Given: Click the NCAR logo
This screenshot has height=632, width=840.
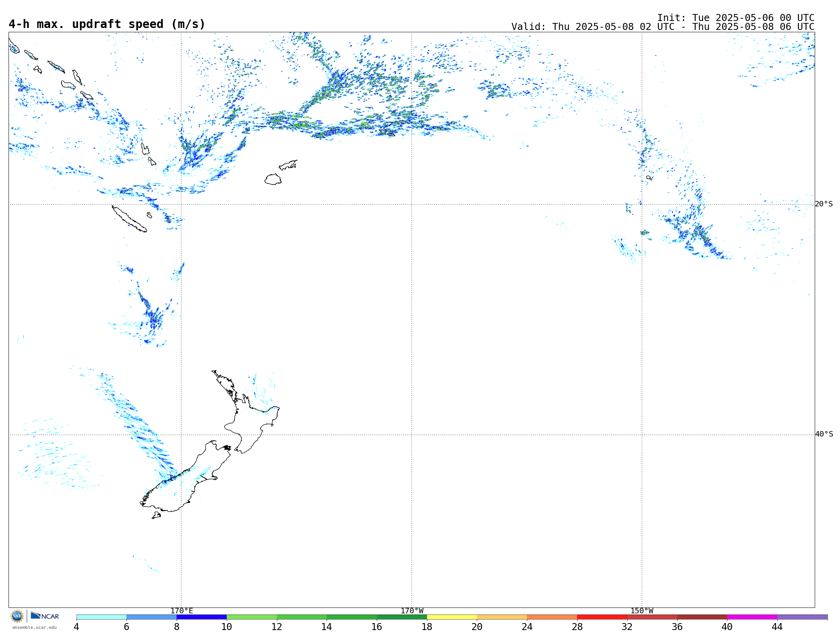Looking at the screenshot, I should 45,616.
